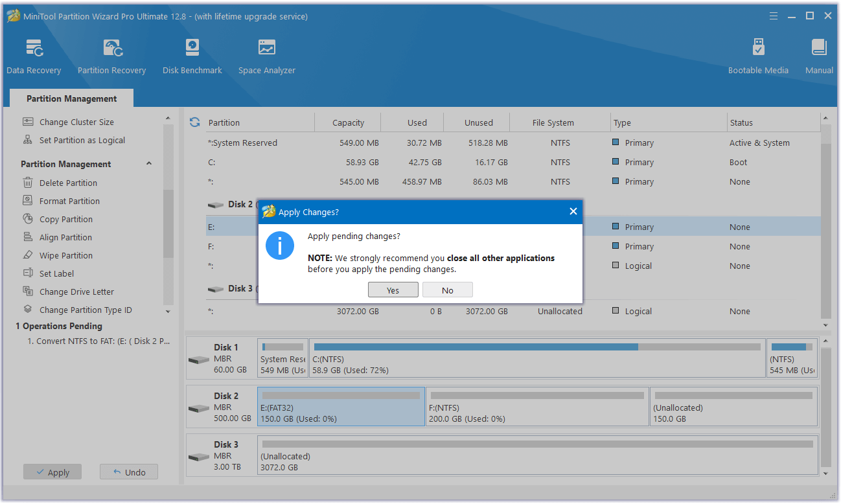Select the System Reserved block on Disk 1
Screen dimensions: 841x504
coord(282,358)
